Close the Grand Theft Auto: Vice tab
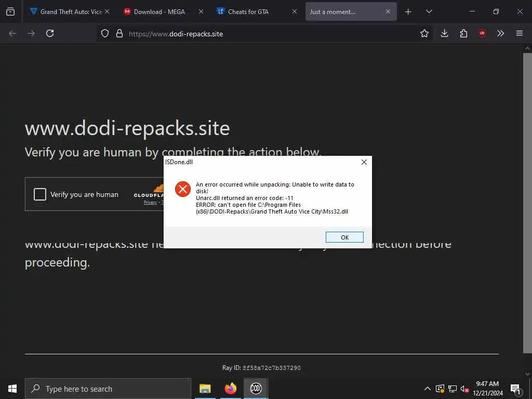The height and width of the screenshot is (399, 532). (x=107, y=11)
